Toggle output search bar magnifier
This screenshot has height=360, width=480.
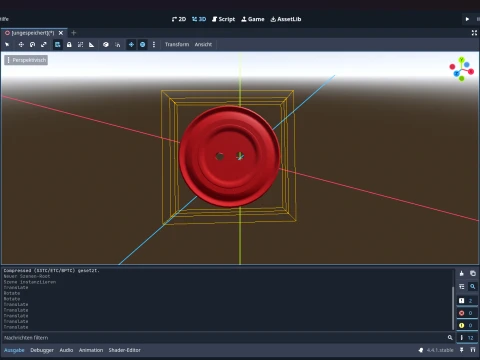(x=473, y=286)
